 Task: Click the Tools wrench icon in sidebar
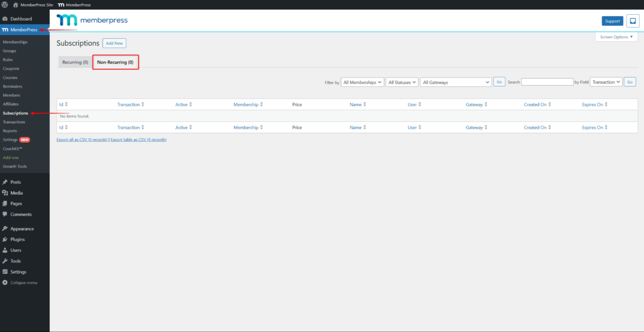coord(5,261)
